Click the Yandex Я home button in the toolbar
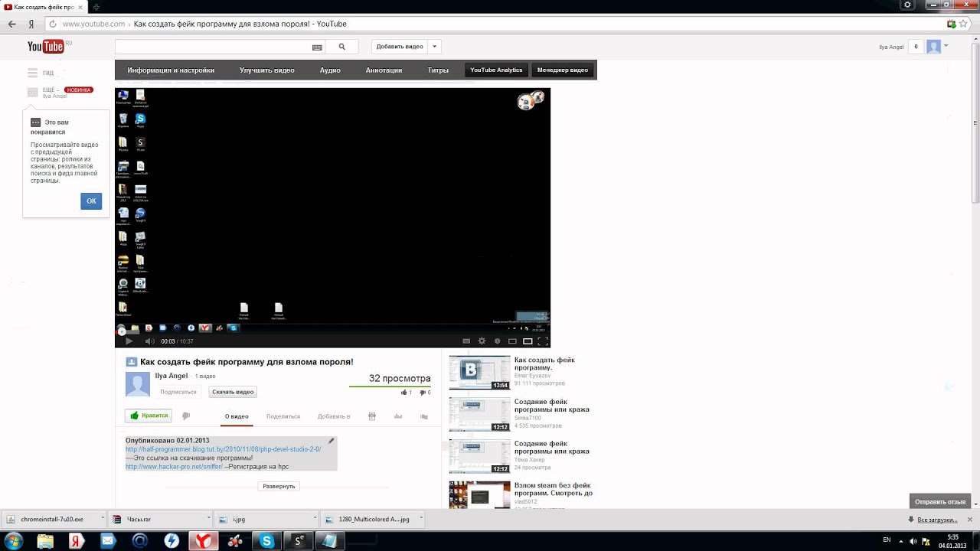The height and width of the screenshot is (551, 980). point(31,24)
